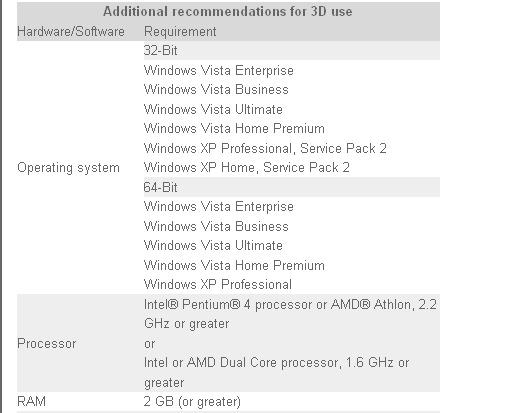
Task: Click Windows XP Home, Service Pack 2
Action: tap(247, 167)
